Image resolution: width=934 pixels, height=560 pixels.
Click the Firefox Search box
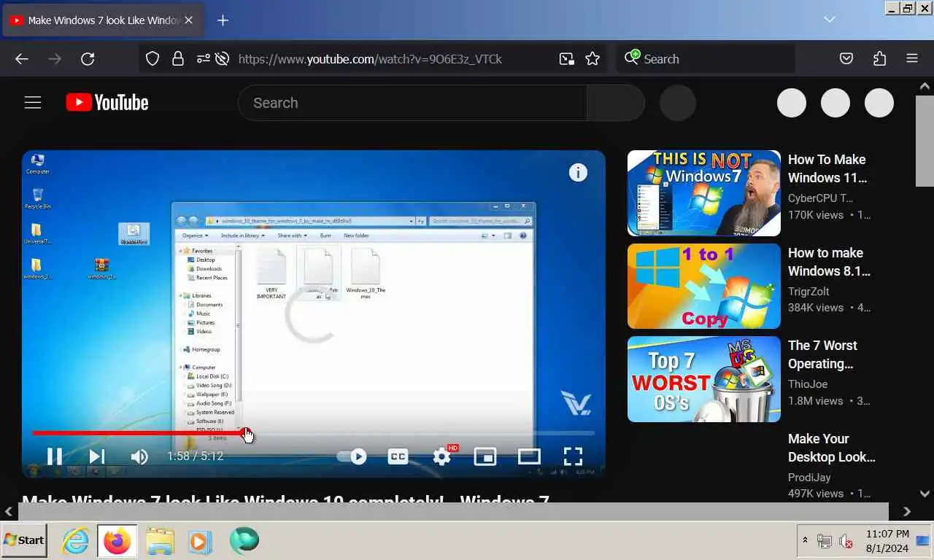point(706,59)
